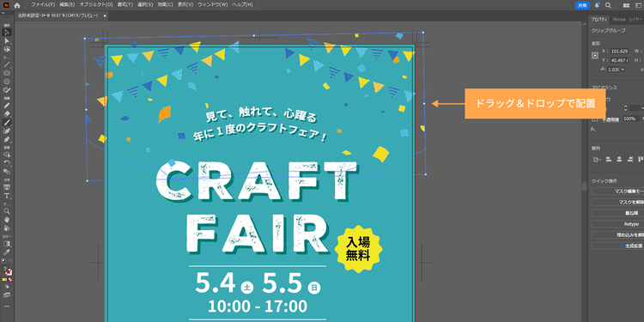This screenshot has height=322, width=644.
Task: Toggle the opacity (不透明度) checkbox icon
Action: tap(594, 119)
